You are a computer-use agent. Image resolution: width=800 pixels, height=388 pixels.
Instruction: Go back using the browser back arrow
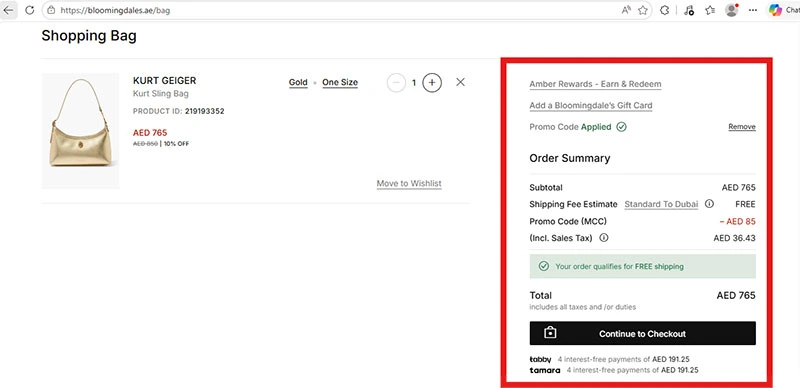tap(9, 10)
